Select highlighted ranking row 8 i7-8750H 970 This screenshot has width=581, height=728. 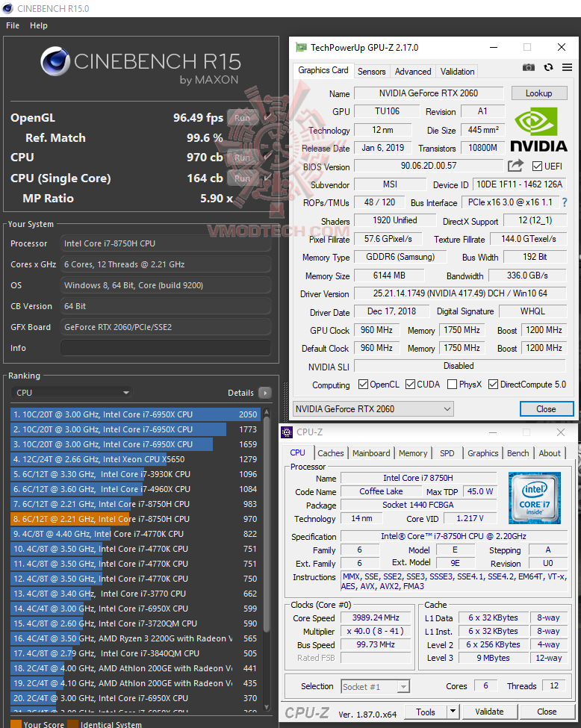134,519
